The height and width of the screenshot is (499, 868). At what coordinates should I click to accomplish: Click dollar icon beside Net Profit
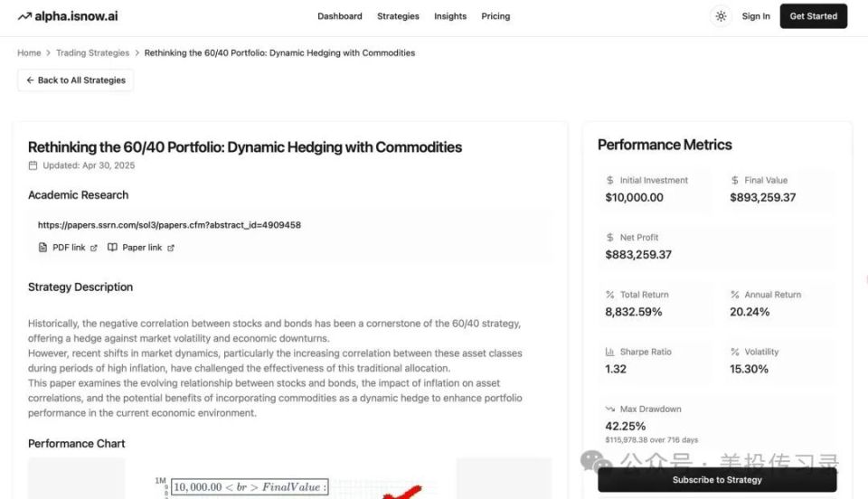(610, 238)
